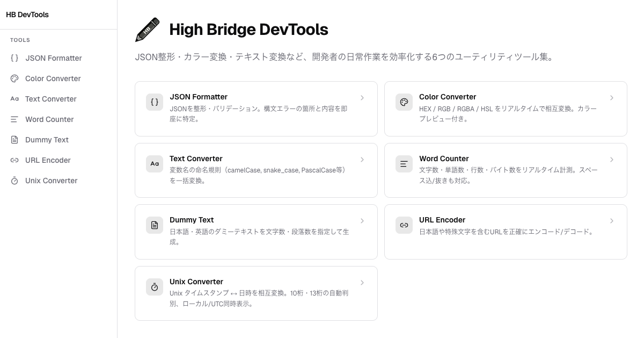This screenshot has width=644, height=338.
Task: Open the Text Converter card by its title
Action: [x=196, y=159]
